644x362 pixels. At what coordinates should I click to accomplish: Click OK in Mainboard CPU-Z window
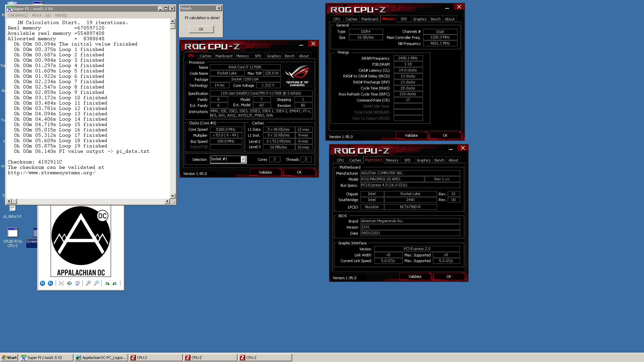(x=449, y=277)
